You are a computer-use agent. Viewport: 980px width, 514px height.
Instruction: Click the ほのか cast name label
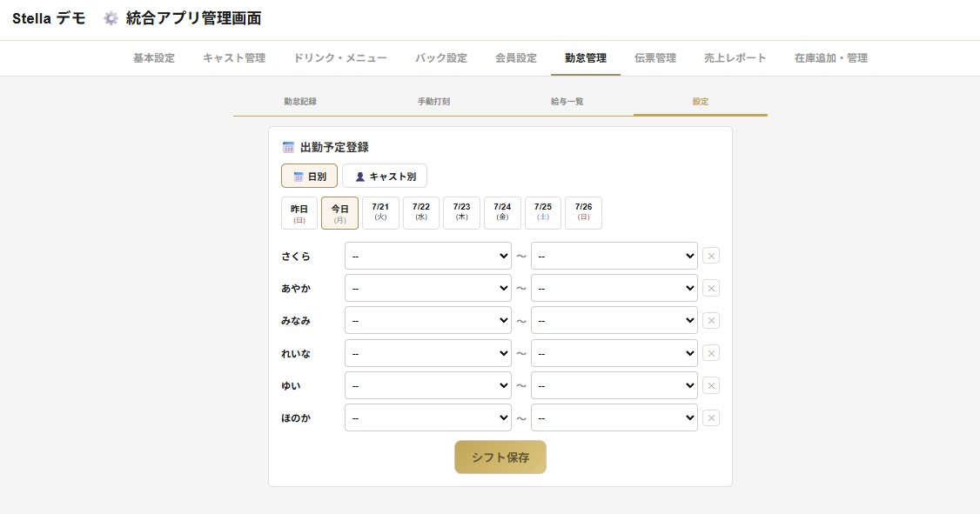pyautogui.click(x=296, y=418)
